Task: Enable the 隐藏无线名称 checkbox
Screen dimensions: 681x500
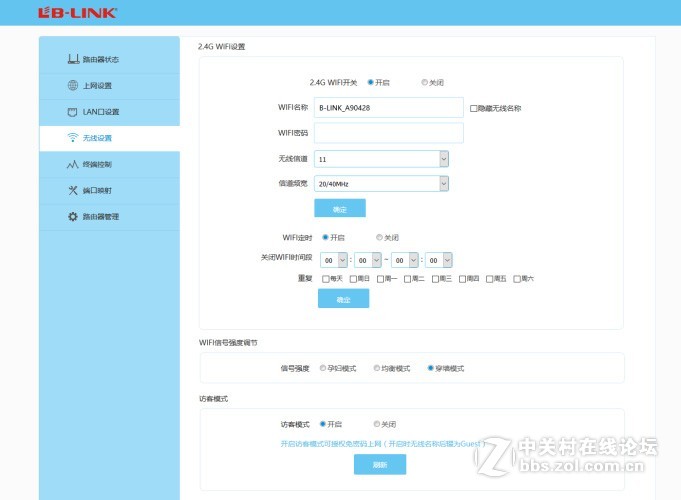Action: pos(473,108)
